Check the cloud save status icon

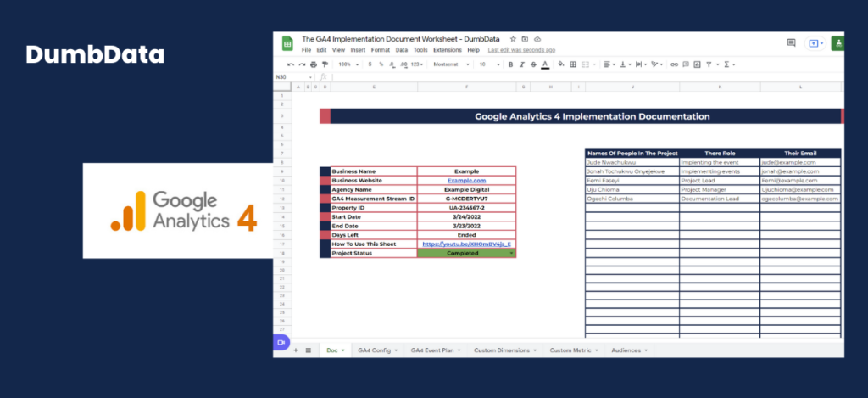[537, 39]
